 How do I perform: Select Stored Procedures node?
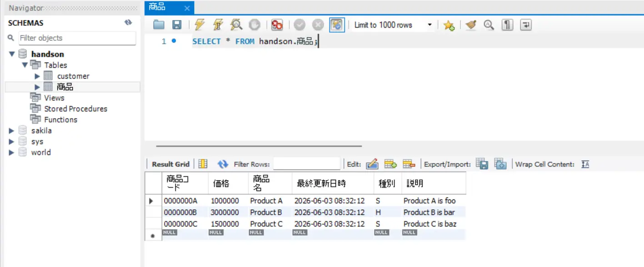point(75,109)
